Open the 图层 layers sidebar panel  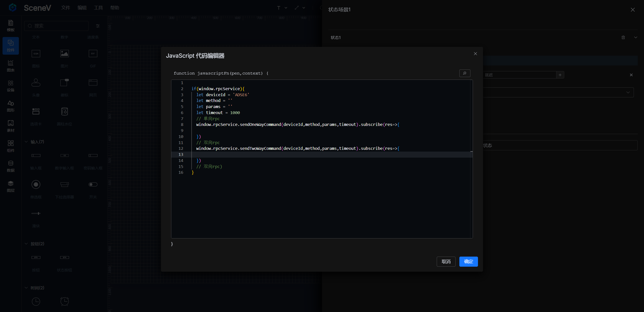click(11, 186)
